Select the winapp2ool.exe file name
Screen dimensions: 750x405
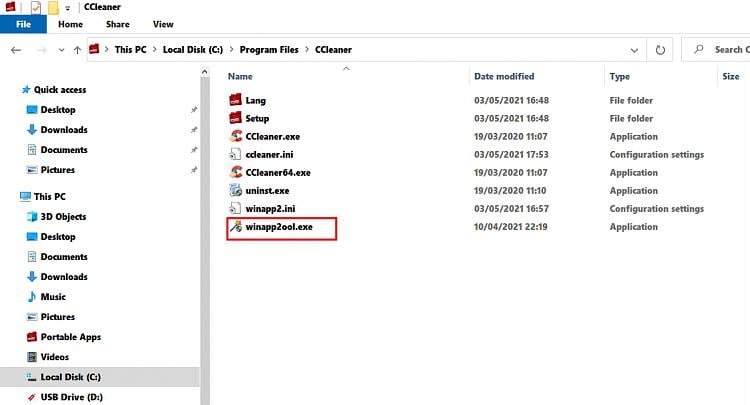279,227
